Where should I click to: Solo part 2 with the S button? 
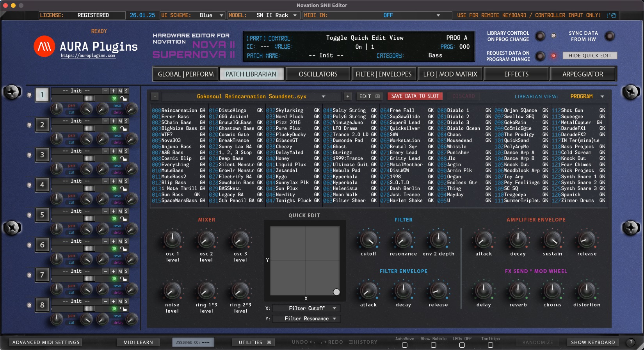click(x=126, y=121)
